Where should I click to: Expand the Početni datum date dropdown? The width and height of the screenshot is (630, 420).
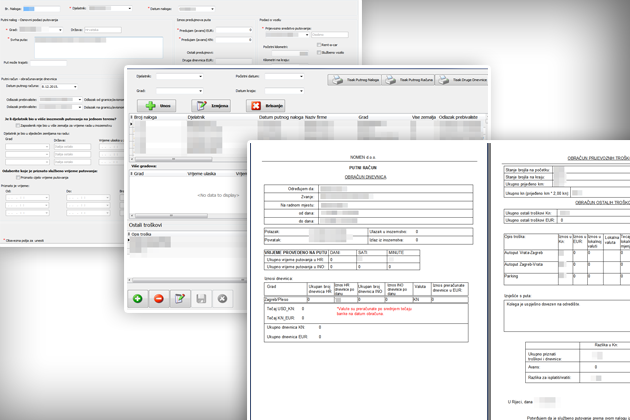coord(299,76)
